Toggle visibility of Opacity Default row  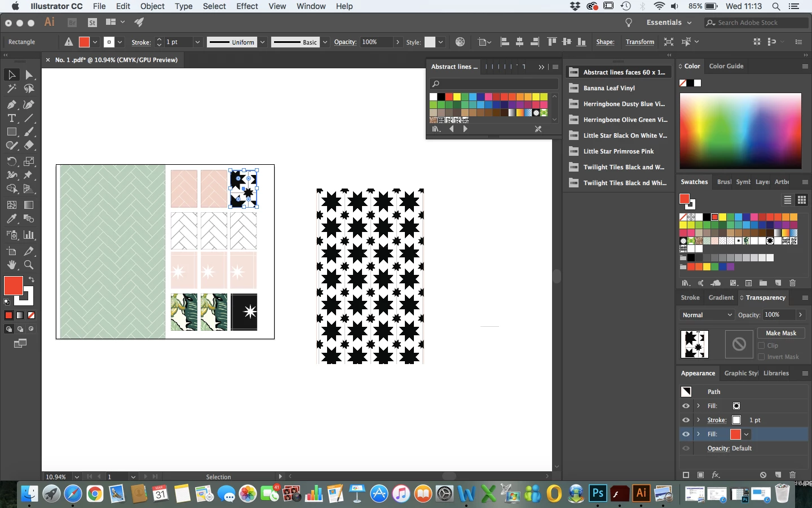(x=686, y=448)
